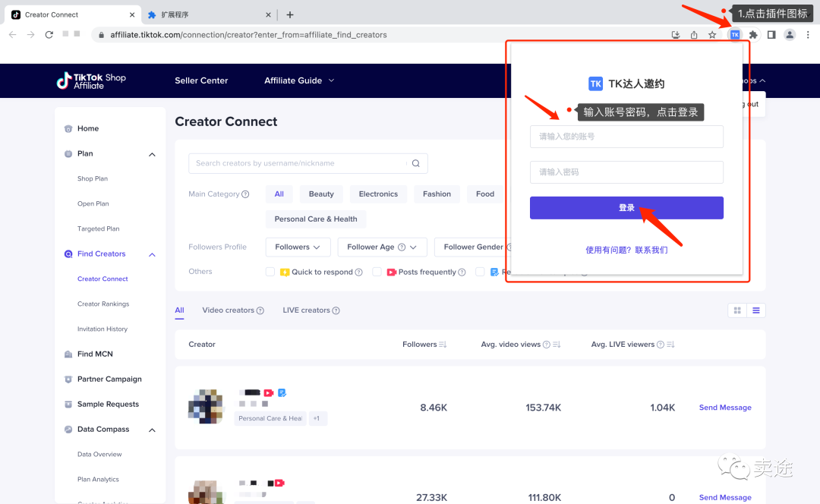The image size is (820, 504).
Task: Click the 请输入您的账号 account field
Action: (x=626, y=137)
